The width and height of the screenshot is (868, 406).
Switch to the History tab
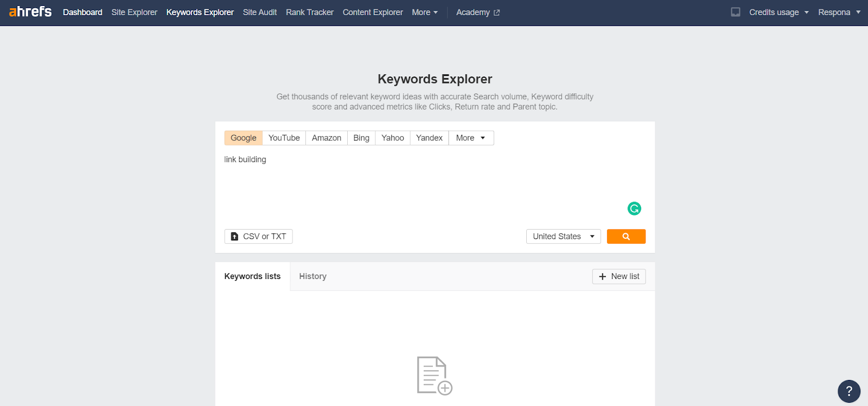click(313, 276)
